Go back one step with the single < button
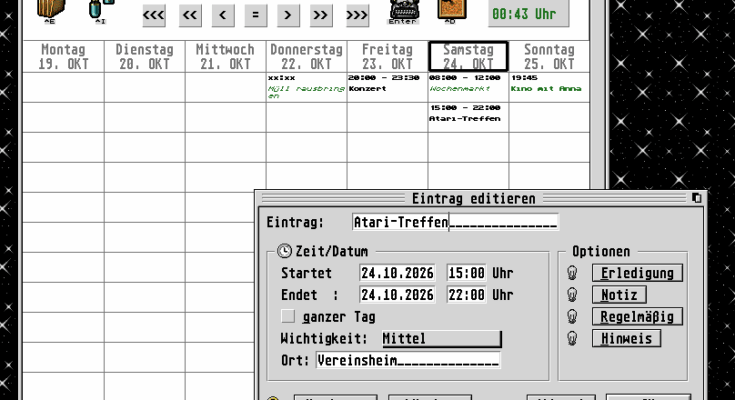Viewport: 735px width, 400px height. [223, 15]
